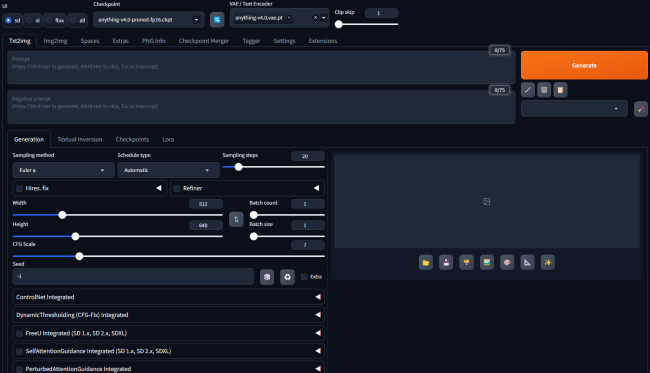Screen dimensions: 650x373
Task: Enable the Hires. fix checkbox
Action: [19, 189]
